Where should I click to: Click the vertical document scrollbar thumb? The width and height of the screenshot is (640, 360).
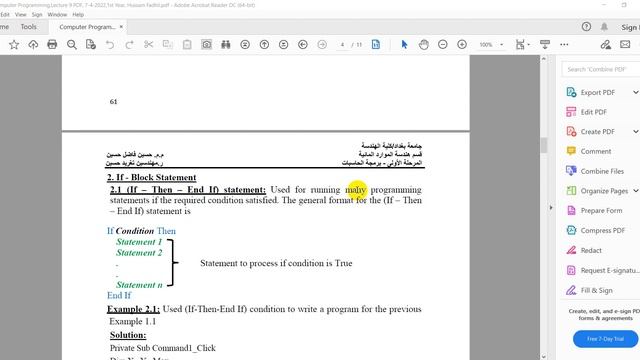(544, 146)
